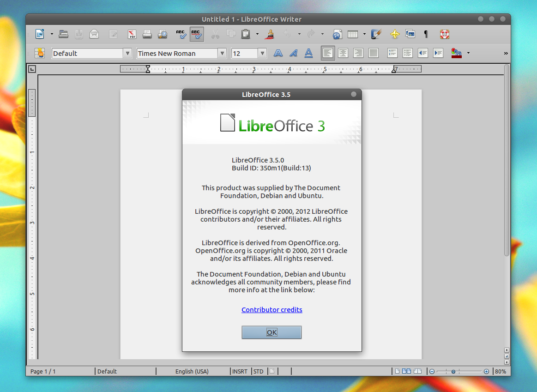The width and height of the screenshot is (537, 392).
Task: Open the Navigator star icon
Action: [394, 34]
